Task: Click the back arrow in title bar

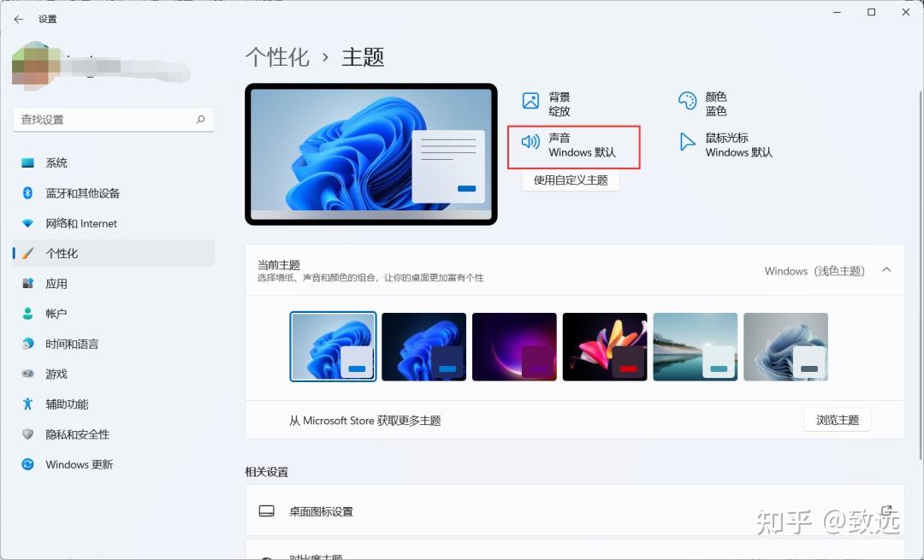Action: point(19,20)
